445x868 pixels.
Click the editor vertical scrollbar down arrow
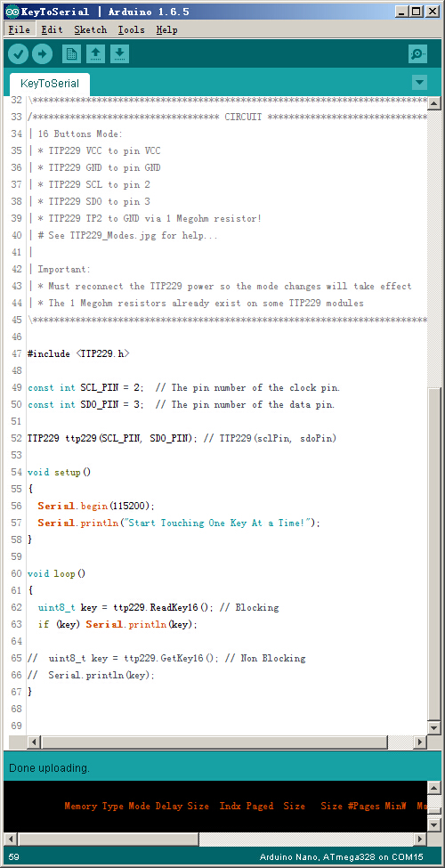click(434, 727)
